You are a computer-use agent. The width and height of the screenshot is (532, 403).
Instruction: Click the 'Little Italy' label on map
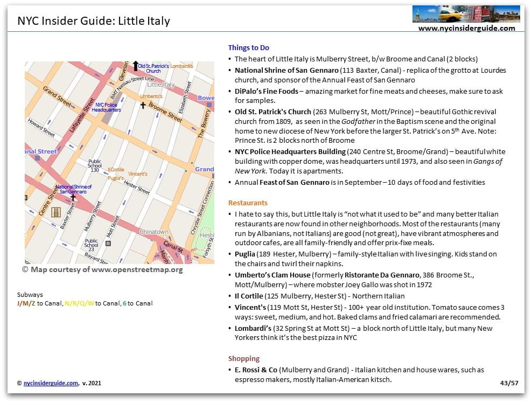161,85
